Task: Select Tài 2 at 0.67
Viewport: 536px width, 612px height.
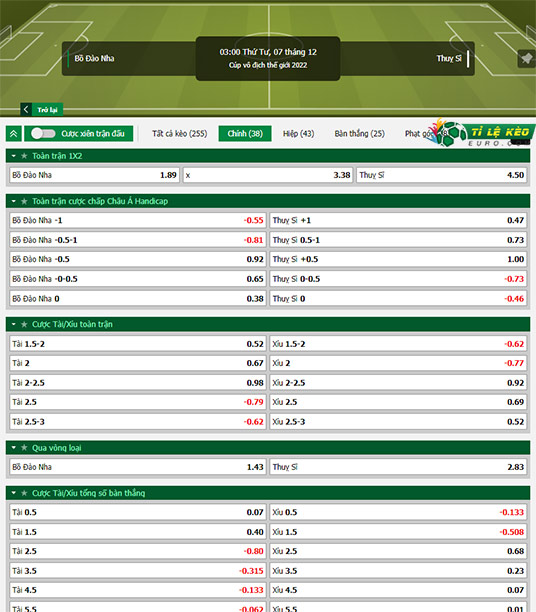Action: [x=137, y=363]
